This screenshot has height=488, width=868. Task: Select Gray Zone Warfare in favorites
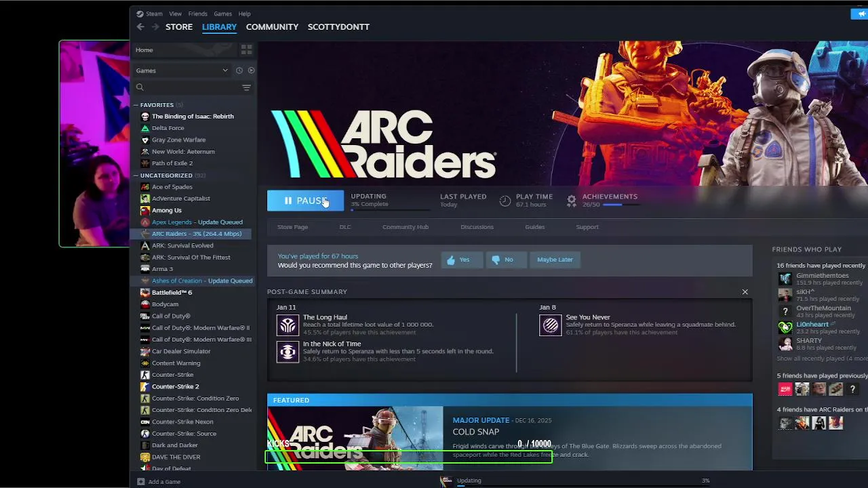[178, 140]
